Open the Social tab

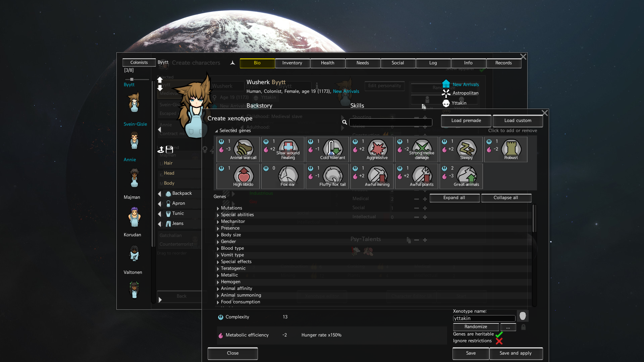[x=398, y=63]
